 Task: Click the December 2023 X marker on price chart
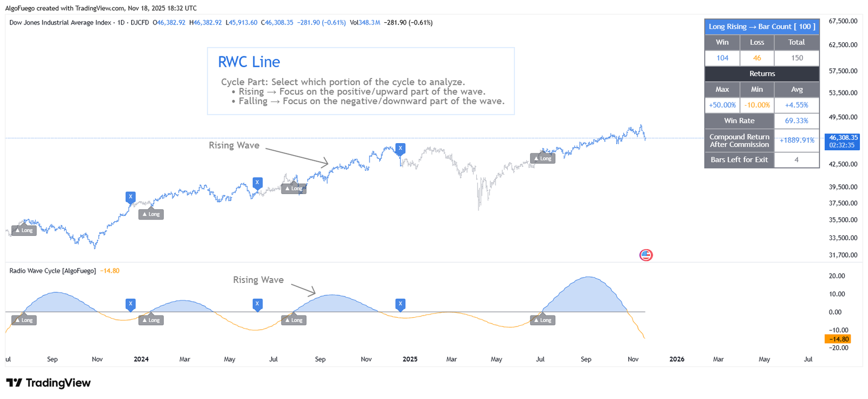pos(130,197)
